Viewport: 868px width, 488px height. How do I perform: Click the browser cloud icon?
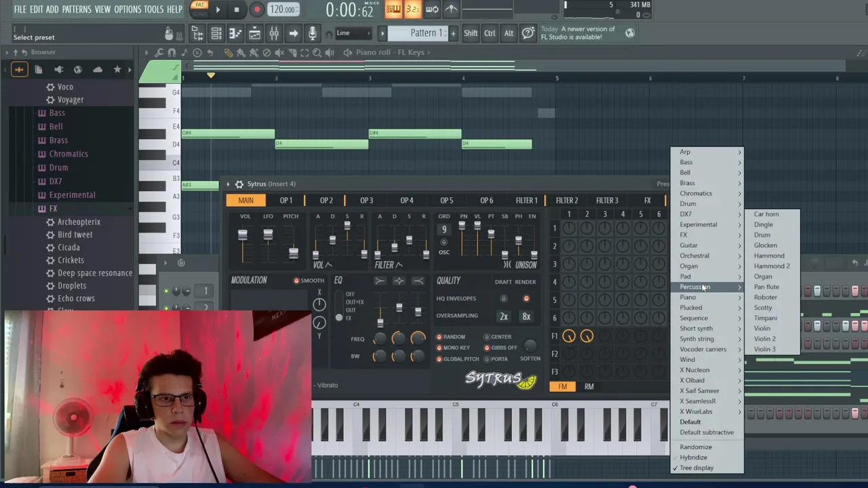[98, 69]
